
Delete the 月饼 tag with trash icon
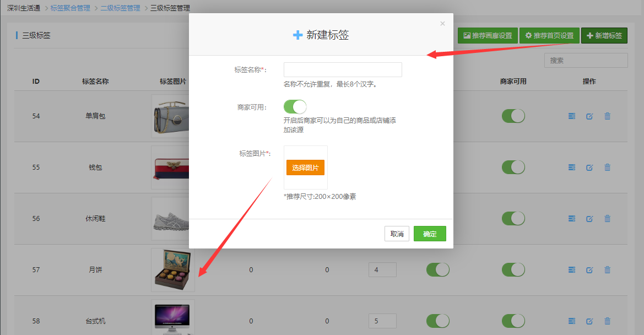[x=608, y=270]
